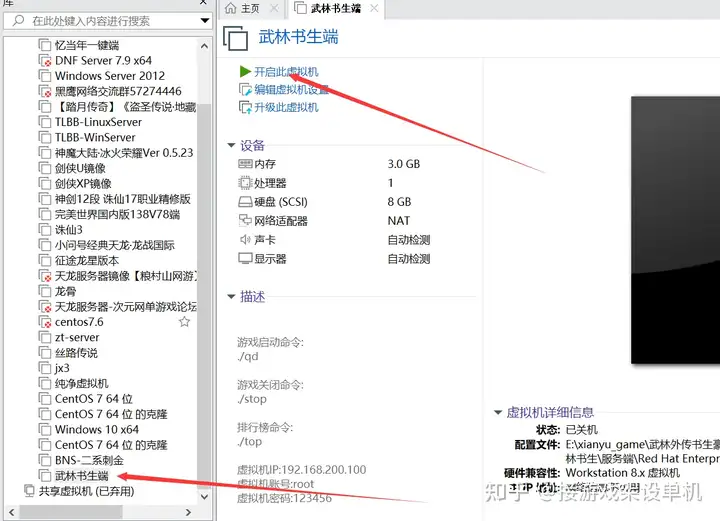Click the VM icon beside Windows 10 x64
Screen dimensions: 720x521
pos(45,430)
